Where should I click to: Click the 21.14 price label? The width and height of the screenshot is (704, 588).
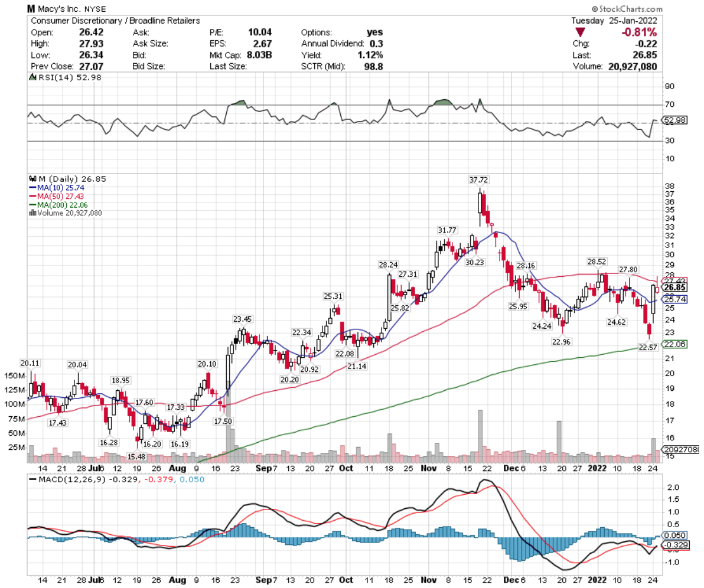[x=357, y=366]
